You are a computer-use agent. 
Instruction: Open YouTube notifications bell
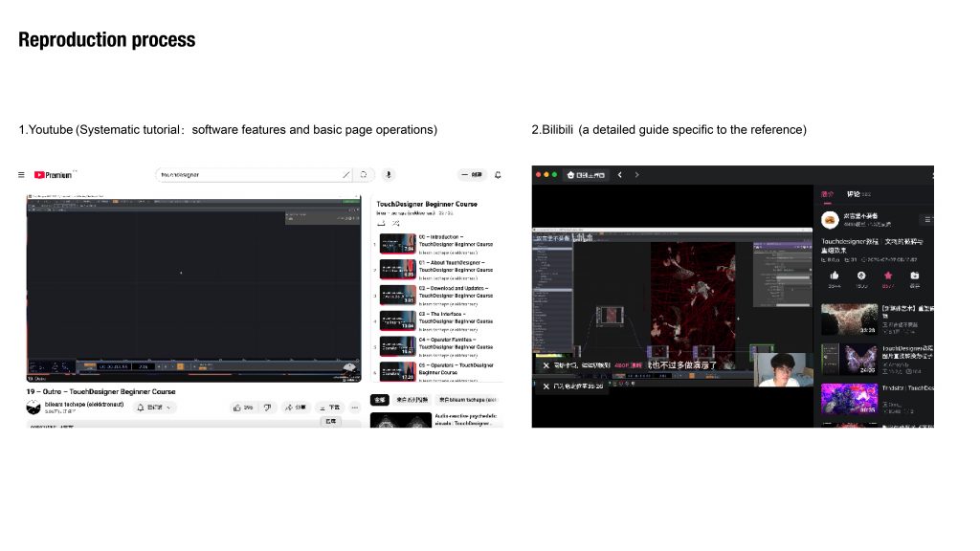(x=498, y=175)
